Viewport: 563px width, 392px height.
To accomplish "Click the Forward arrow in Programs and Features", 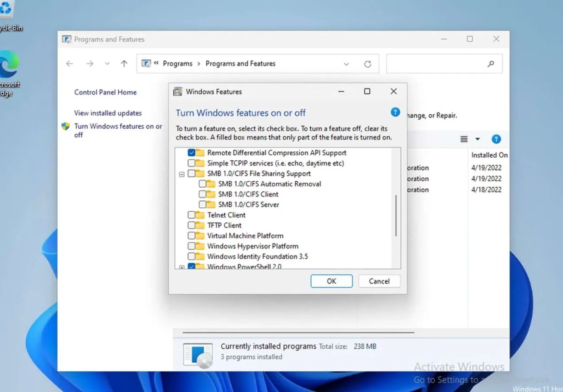I will (x=90, y=64).
